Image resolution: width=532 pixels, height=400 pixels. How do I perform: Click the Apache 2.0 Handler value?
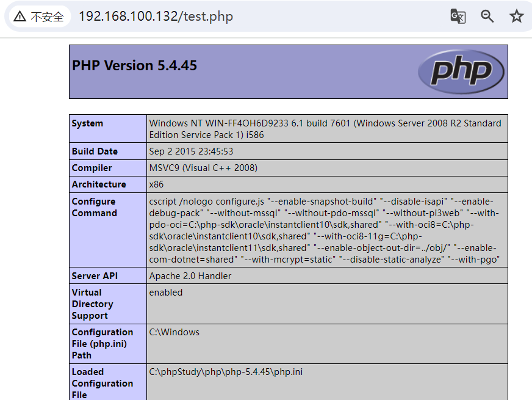point(190,276)
